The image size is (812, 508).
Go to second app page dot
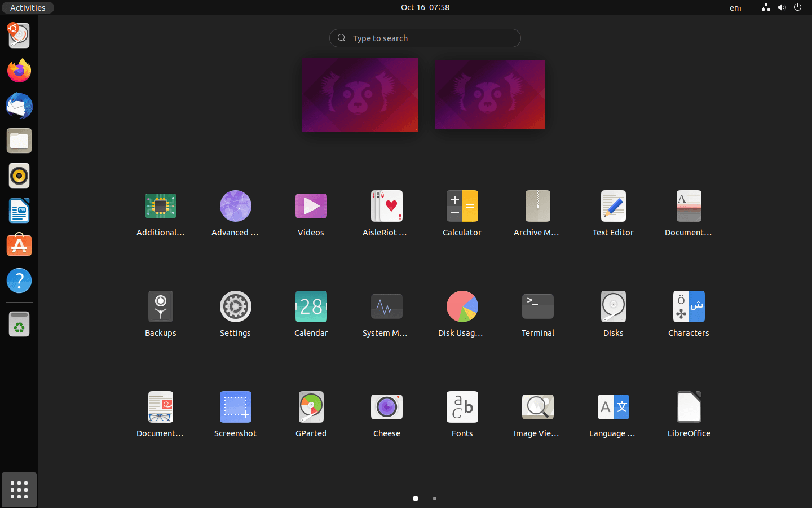435,498
